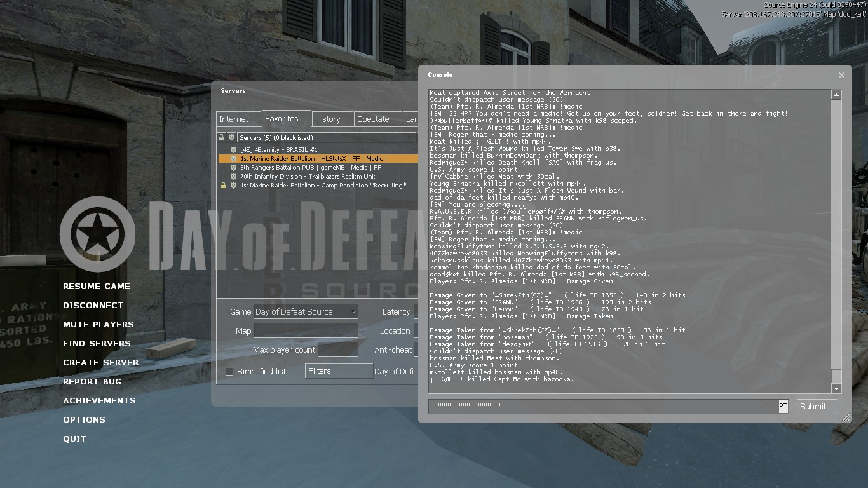
Task: Click Disconnect in main menu
Action: coord(93,306)
